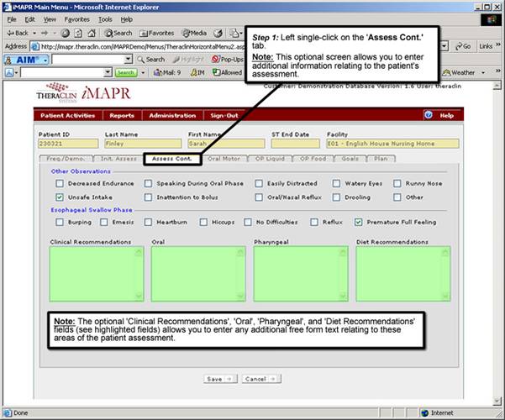
Task: Click the page scrollbar down arrow
Action: [x=497, y=401]
